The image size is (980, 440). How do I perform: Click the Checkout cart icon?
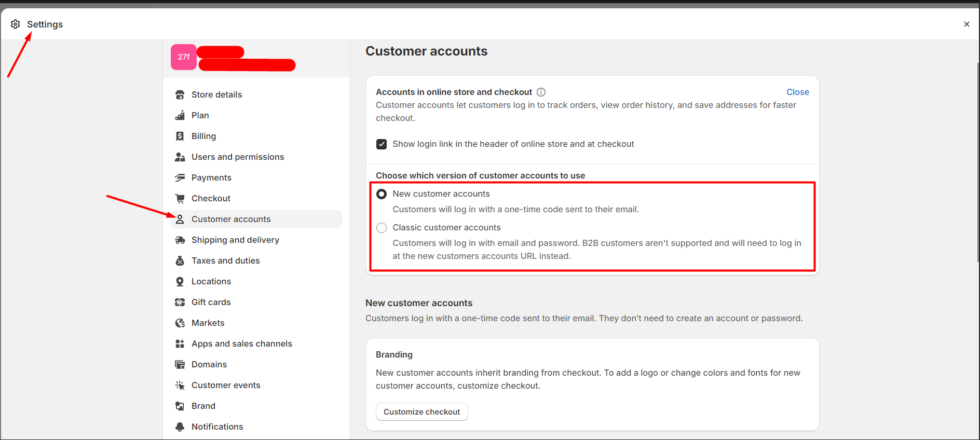(180, 198)
